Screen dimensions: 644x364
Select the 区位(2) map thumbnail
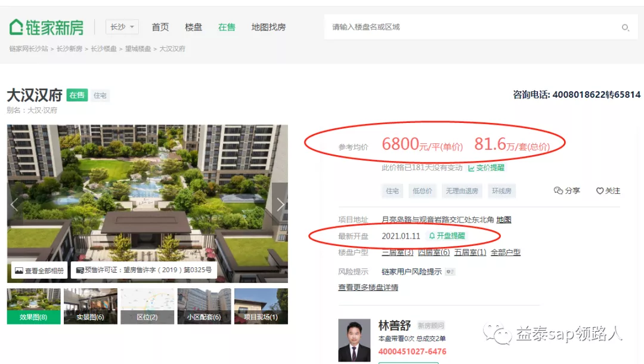(147, 306)
